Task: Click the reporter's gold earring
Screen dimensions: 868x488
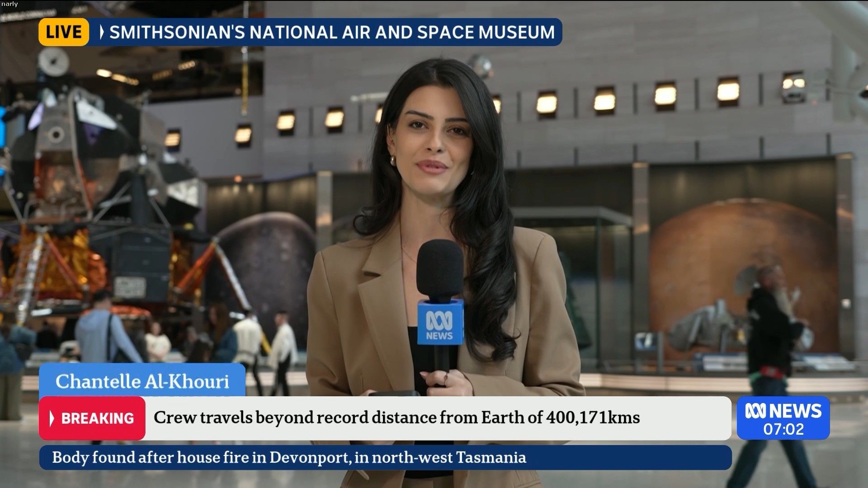Action: click(392, 160)
